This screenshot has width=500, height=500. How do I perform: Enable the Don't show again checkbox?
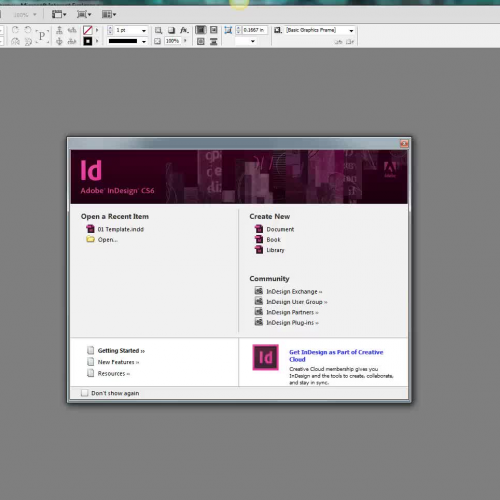pyautogui.click(x=84, y=393)
